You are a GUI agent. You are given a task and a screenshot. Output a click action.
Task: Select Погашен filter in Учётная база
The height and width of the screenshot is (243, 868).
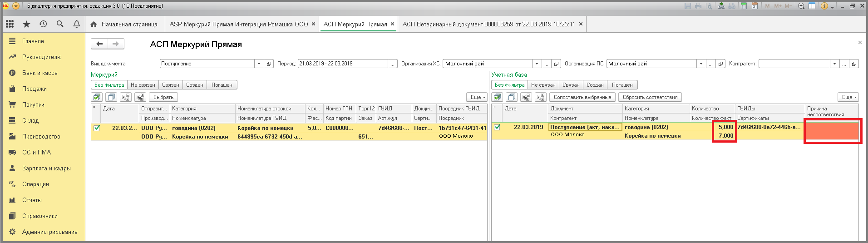tap(622, 85)
